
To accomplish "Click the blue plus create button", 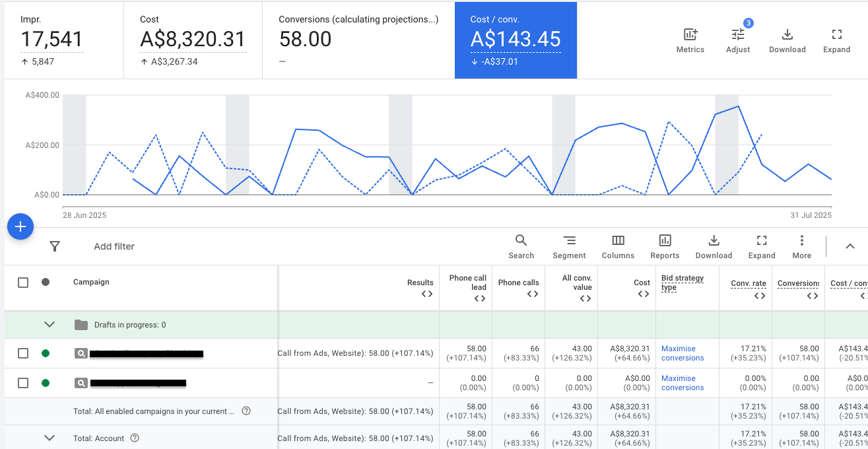I will (x=20, y=227).
